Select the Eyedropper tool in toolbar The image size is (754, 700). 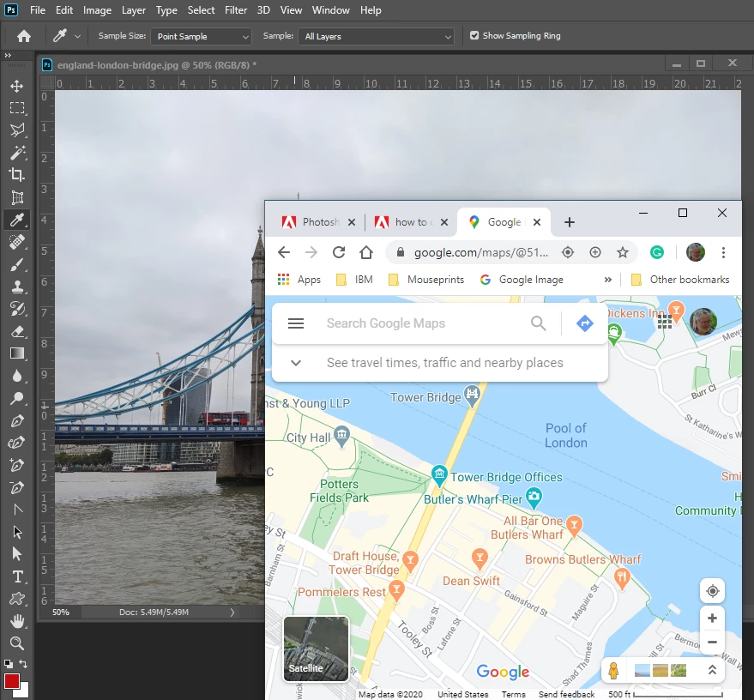[17, 220]
